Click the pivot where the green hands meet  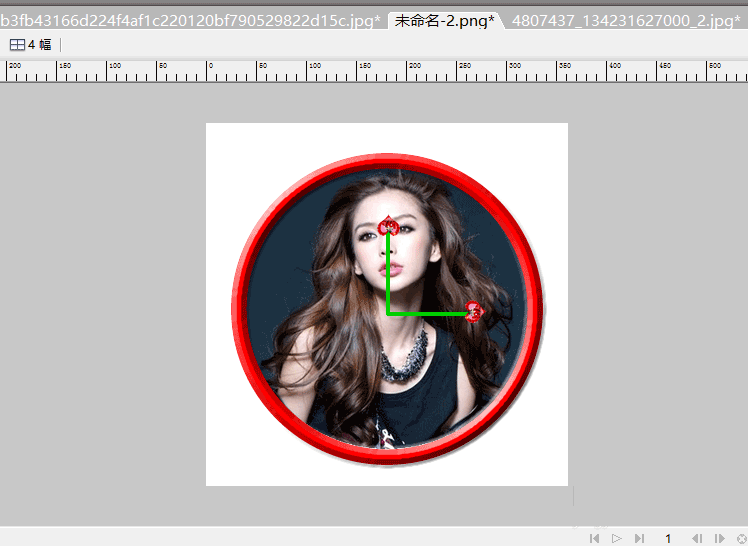388,314
